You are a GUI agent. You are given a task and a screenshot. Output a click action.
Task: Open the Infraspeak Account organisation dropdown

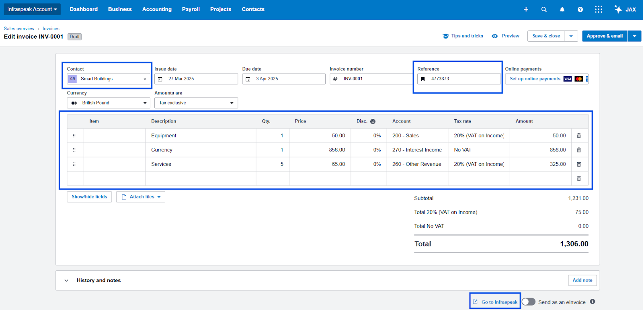32,9
